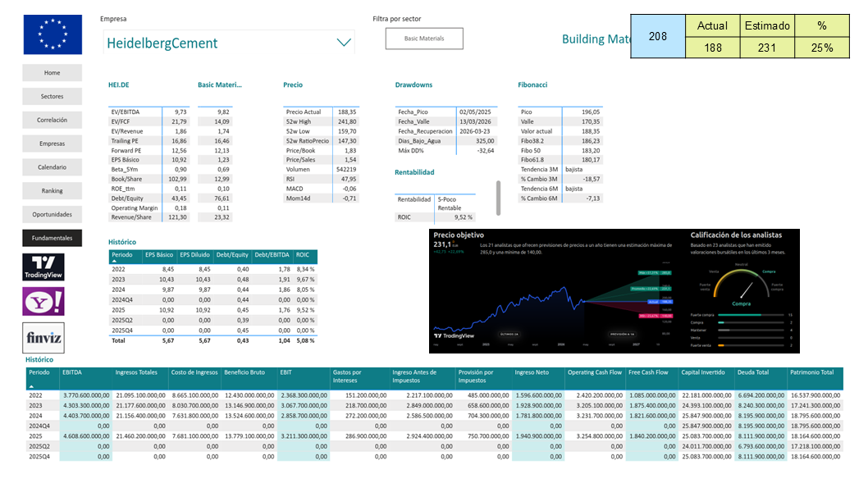The height and width of the screenshot is (488, 868).
Task: Click the analyst rating gauge
Action: coord(742,286)
